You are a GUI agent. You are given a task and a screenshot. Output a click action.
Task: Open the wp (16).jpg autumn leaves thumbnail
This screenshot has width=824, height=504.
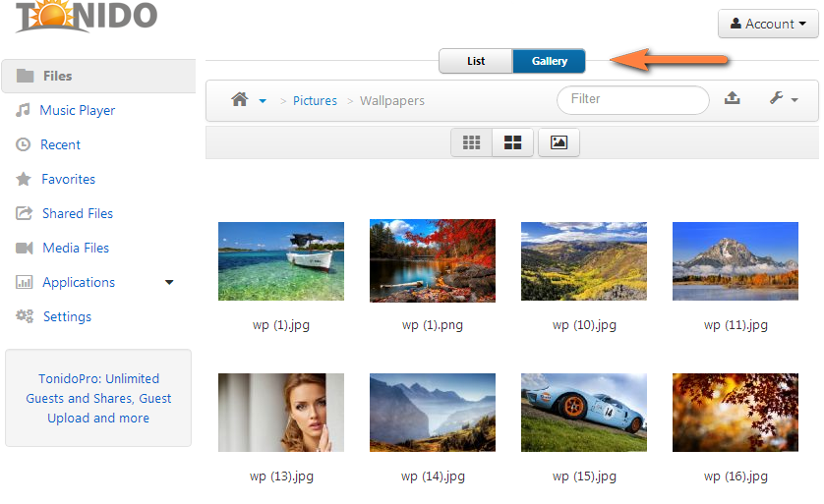pyautogui.click(x=736, y=413)
